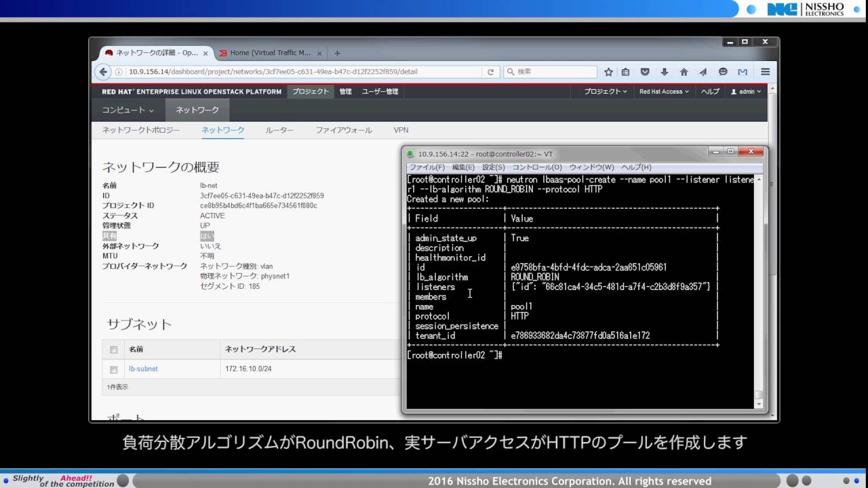Viewport: 868px width, 488px height.
Task: Click network ID 3cf7ee05-c631-49ea-b47c-d12f2252f859
Action: click(x=262, y=196)
